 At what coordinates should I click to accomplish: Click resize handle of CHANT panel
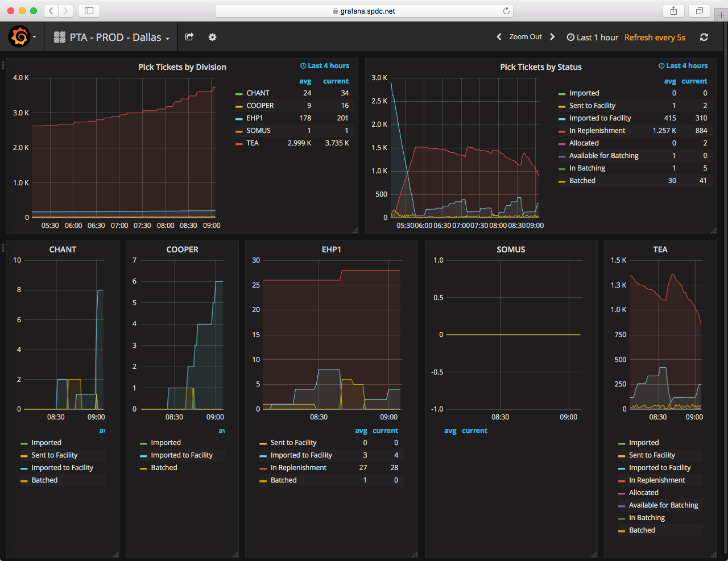pyautogui.click(x=116, y=555)
